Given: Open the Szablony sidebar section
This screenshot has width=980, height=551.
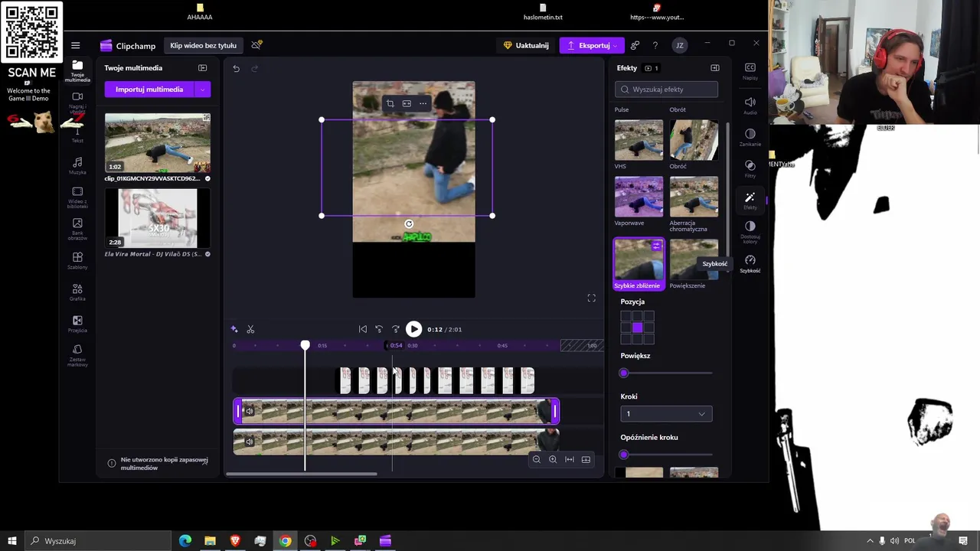Looking at the screenshot, I should point(77,261).
